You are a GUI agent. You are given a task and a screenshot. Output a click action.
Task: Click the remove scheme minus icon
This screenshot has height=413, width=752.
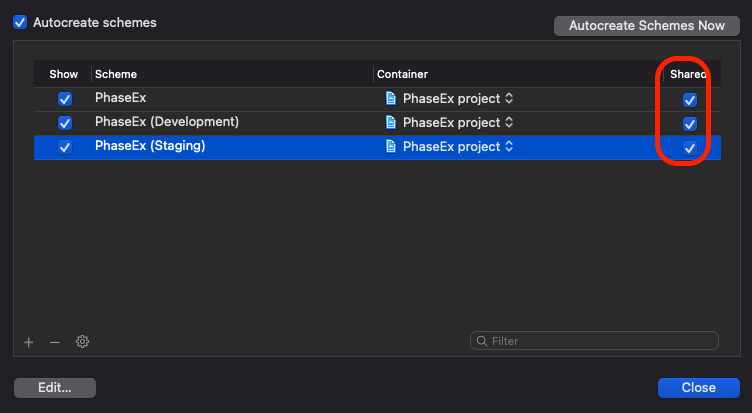[x=55, y=342]
